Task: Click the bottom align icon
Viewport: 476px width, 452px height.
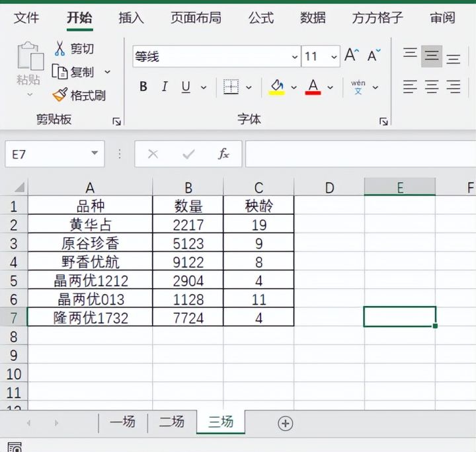Action: pos(454,58)
